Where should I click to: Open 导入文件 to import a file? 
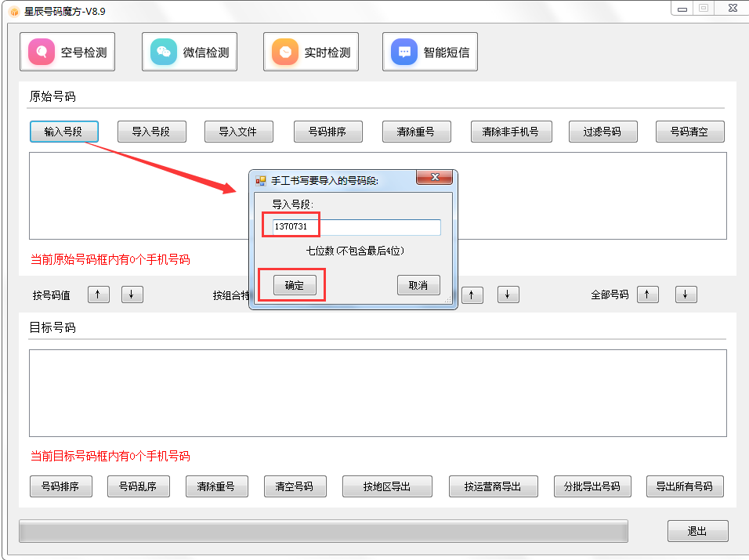(x=239, y=132)
